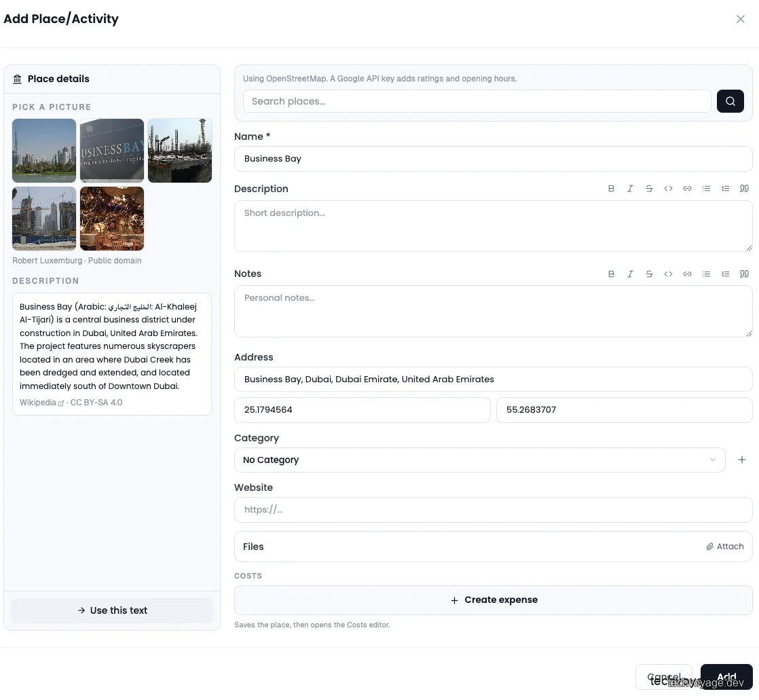Toggle strikethrough in Notes toolbar
The width and height of the screenshot is (759, 700).
pyautogui.click(x=649, y=274)
